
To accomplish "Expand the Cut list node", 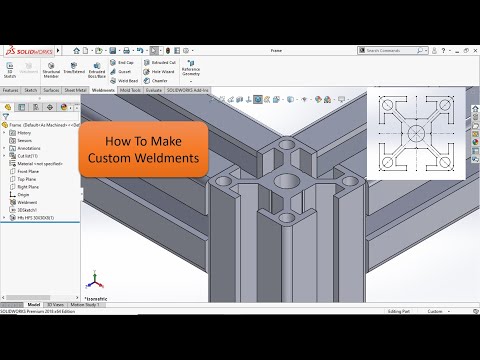I will pos(4,156).
